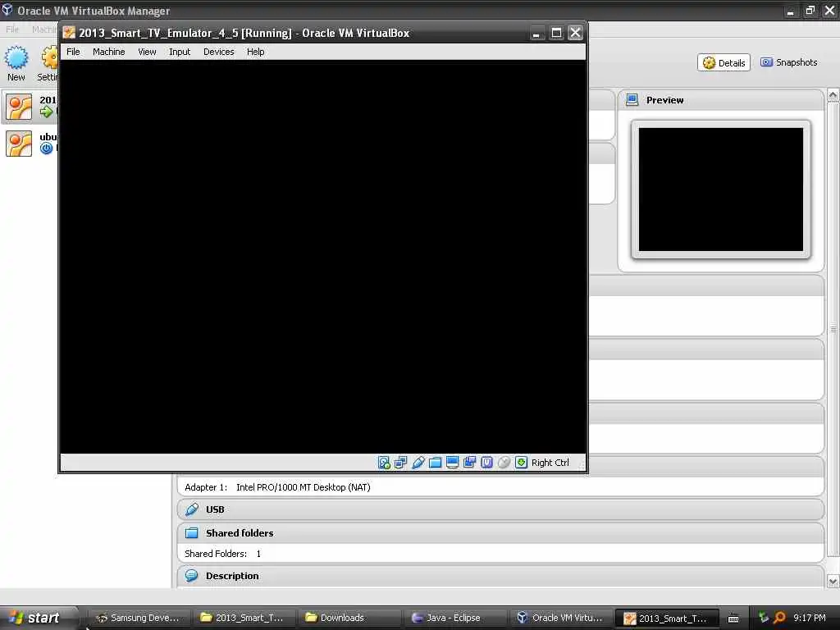This screenshot has height=630, width=840.
Task: Open the Machine menu in VM window
Action: 109,52
